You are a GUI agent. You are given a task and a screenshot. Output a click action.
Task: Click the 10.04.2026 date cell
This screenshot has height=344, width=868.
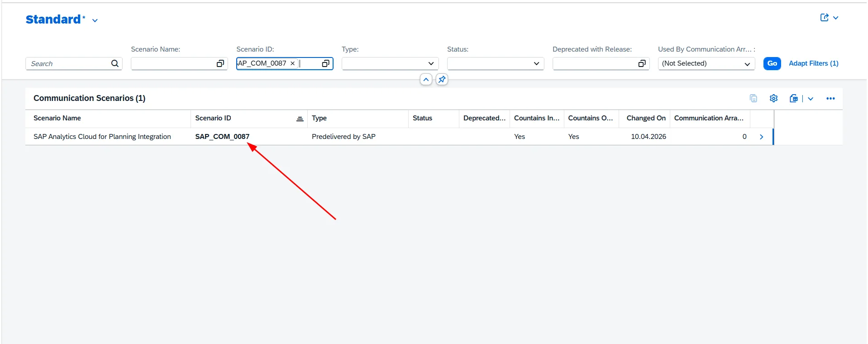(x=649, y=137)
